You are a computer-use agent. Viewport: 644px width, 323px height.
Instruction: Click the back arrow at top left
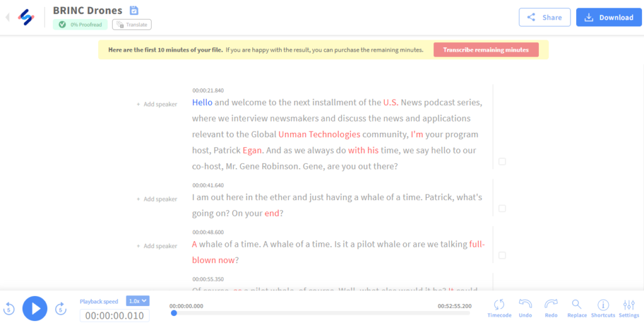[x=7, y=17]
